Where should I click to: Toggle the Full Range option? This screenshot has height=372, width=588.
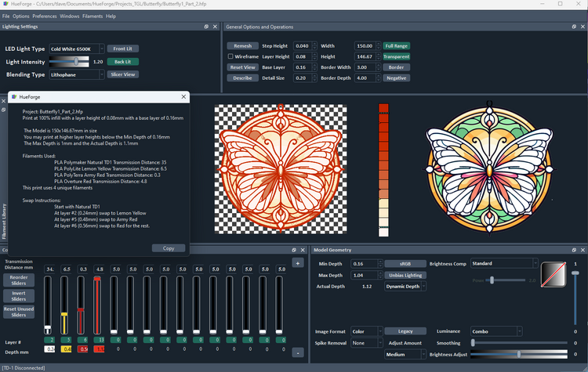(397, 45)
